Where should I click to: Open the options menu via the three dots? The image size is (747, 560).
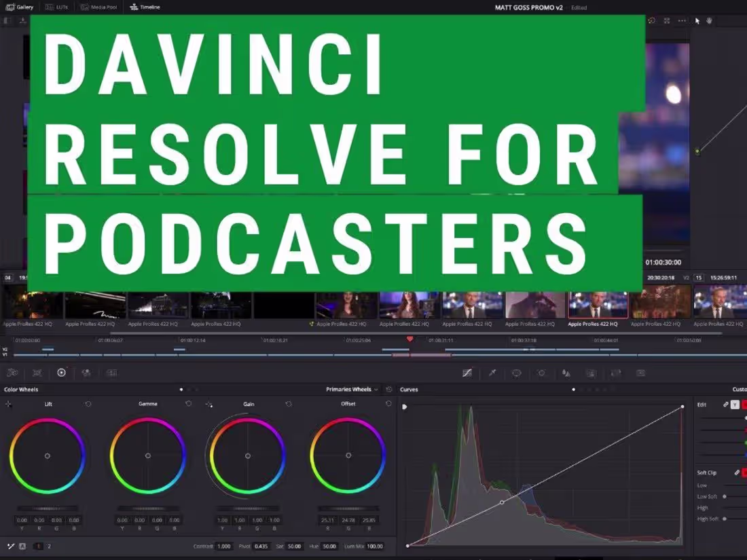[681, 20]
